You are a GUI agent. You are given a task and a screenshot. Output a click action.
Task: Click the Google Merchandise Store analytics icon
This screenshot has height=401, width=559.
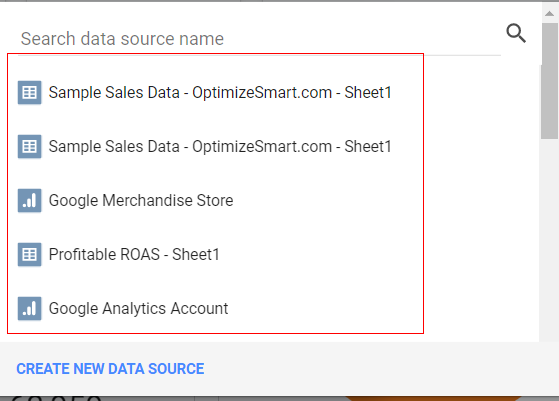pos(30,200)
